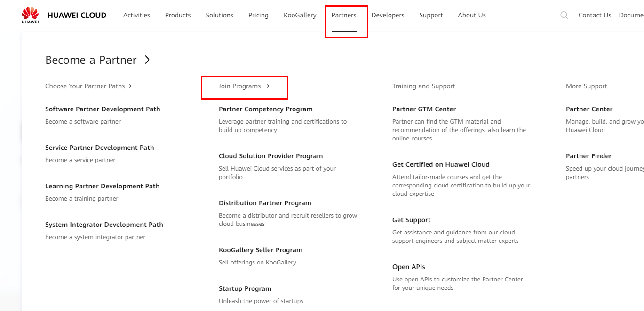The image size is (644, 311).
Task: Open the Products menu
Action: tap(178, 15)
